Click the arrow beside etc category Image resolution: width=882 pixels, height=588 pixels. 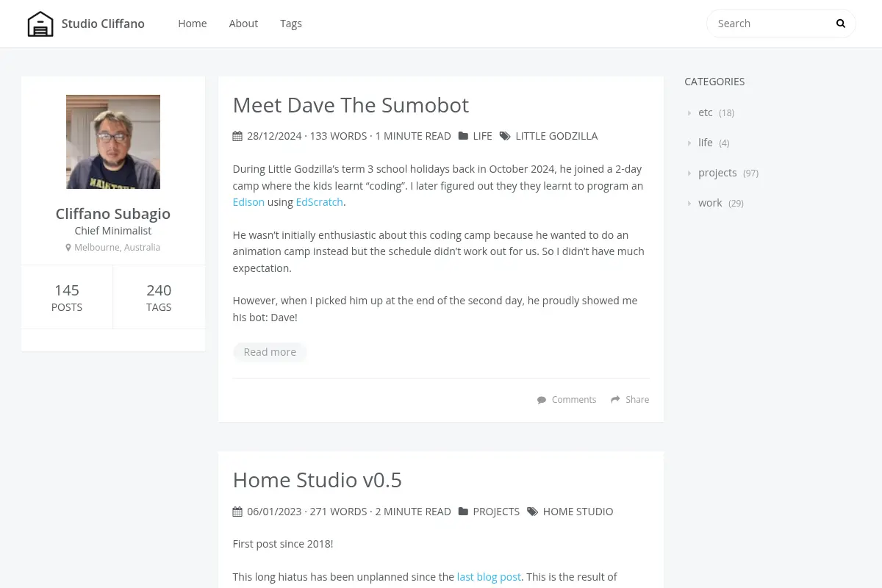point(689,113)
